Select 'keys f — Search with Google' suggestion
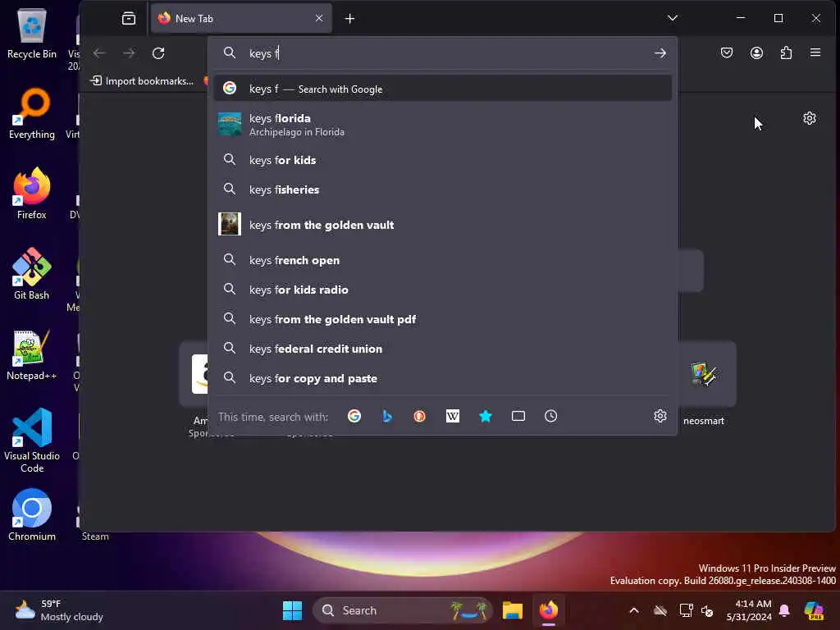840x630 pixels. pyautogui.click(x=442, y=89)
